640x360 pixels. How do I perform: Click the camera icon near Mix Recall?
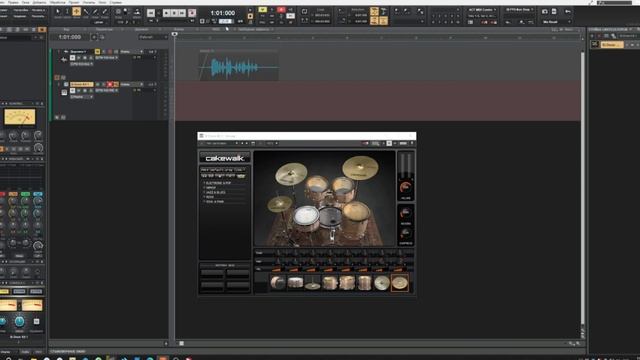point(545,11)
